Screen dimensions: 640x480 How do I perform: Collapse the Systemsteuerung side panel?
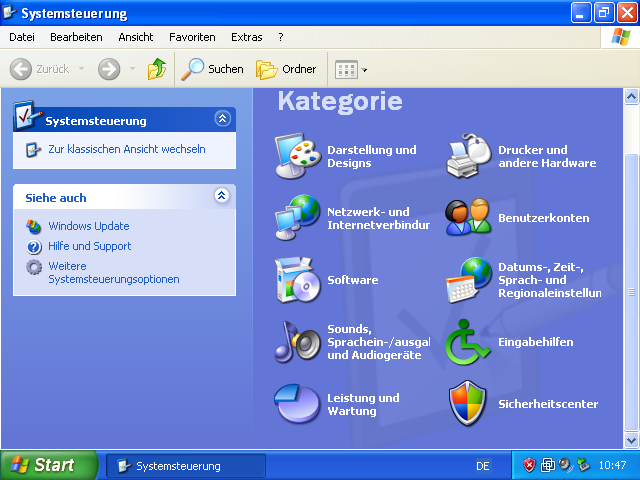pos(222,119)
